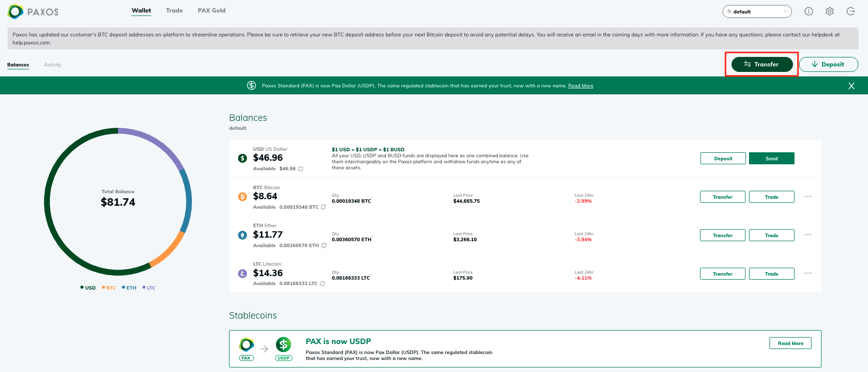Screen dimensions: 868x372
Task: Click the $14.36 Litecoin balance amount
Action: (268, 273)
